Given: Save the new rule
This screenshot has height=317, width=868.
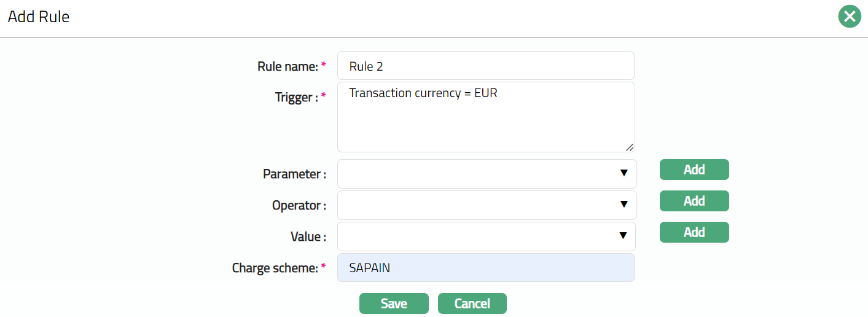Looking at the screenshot, I should click(394, 303).
